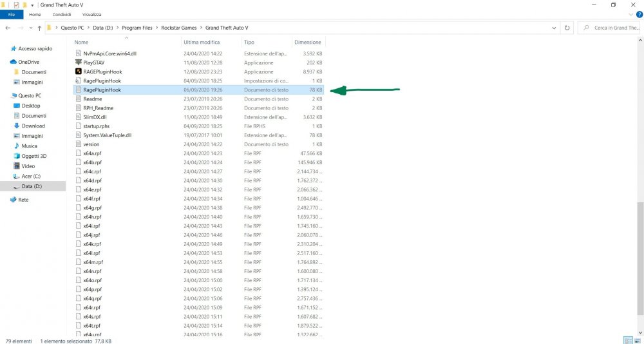Navigate to Rockstar Games breadcrumb
The width and height of the screenshot is (644, 344).
point(178,28)
